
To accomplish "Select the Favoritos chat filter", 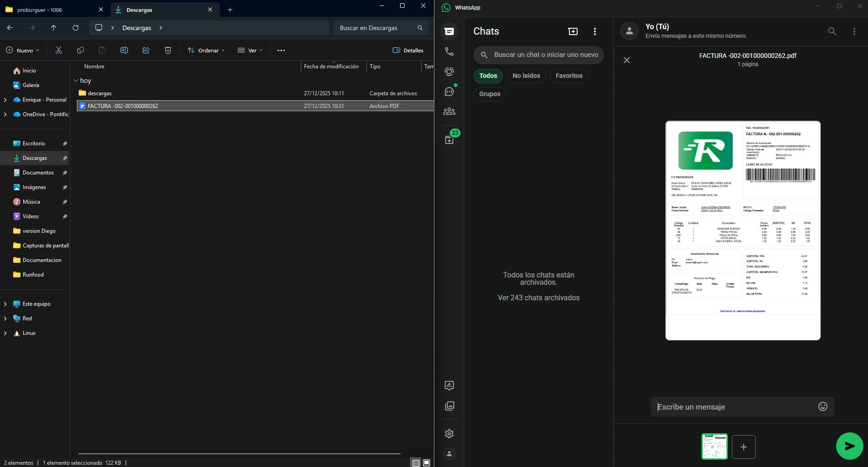I will click(569, 76).
